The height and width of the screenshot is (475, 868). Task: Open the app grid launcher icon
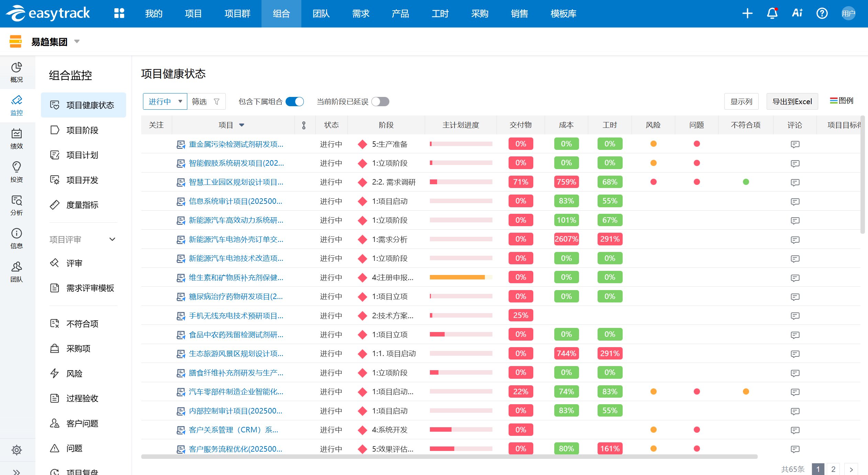(x=119, y=13)
